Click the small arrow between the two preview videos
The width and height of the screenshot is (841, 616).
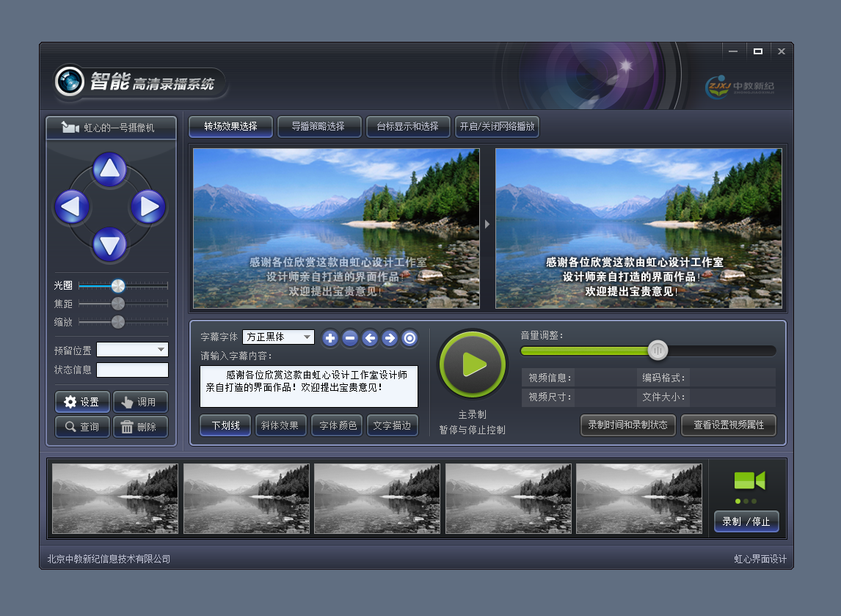click(x=487, y=224)
